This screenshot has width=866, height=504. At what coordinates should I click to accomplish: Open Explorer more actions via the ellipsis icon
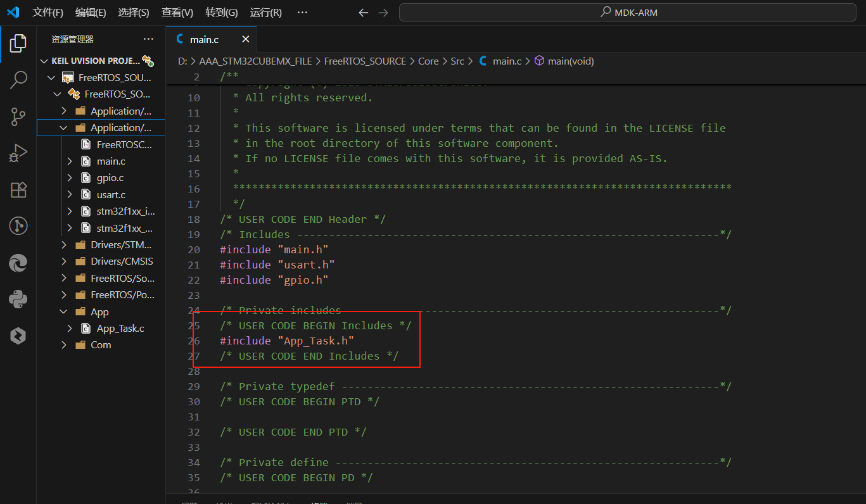[x=148, y=39]
